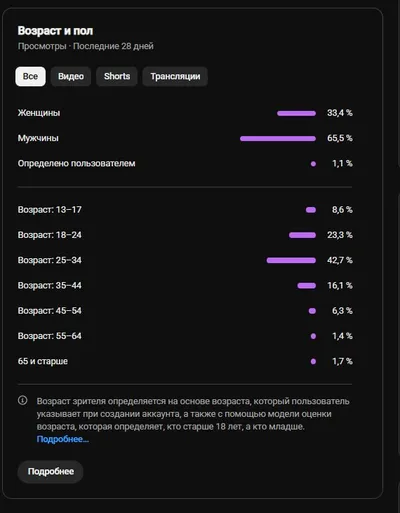Switch to the Видео chip
This screenshot has height=513, width=400.
pyautogui.click(x=71, y=76)
